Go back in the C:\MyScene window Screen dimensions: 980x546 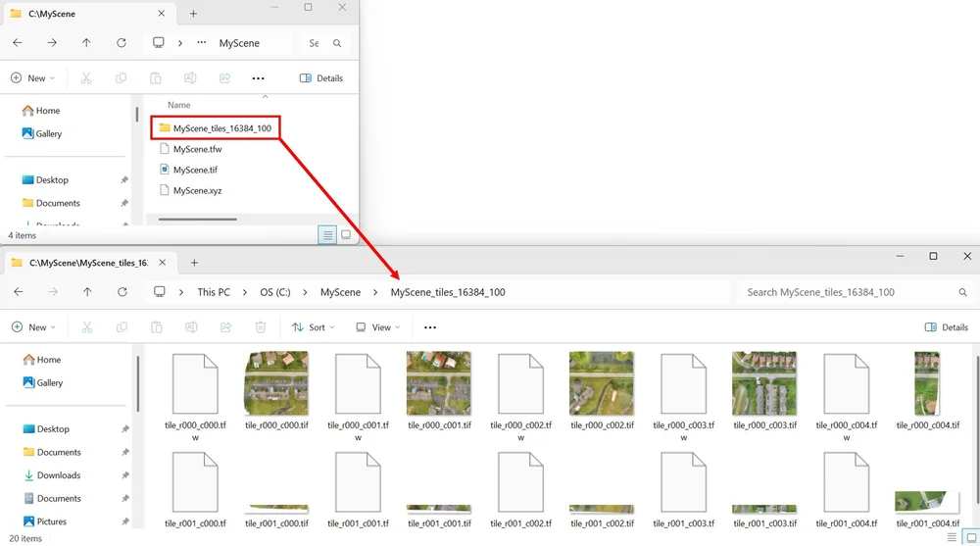[x=18, y=43]
